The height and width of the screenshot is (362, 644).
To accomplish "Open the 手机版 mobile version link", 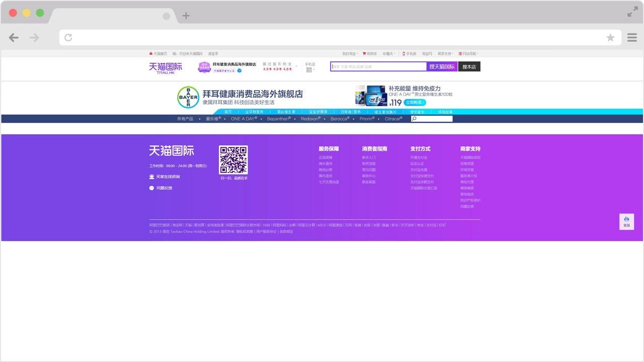I will coord(410,54).
